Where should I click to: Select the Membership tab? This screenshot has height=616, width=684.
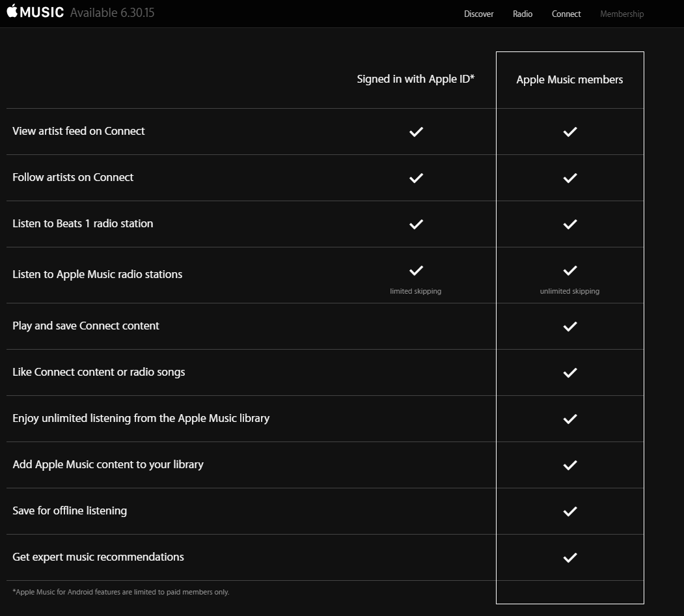pos(622,14)
